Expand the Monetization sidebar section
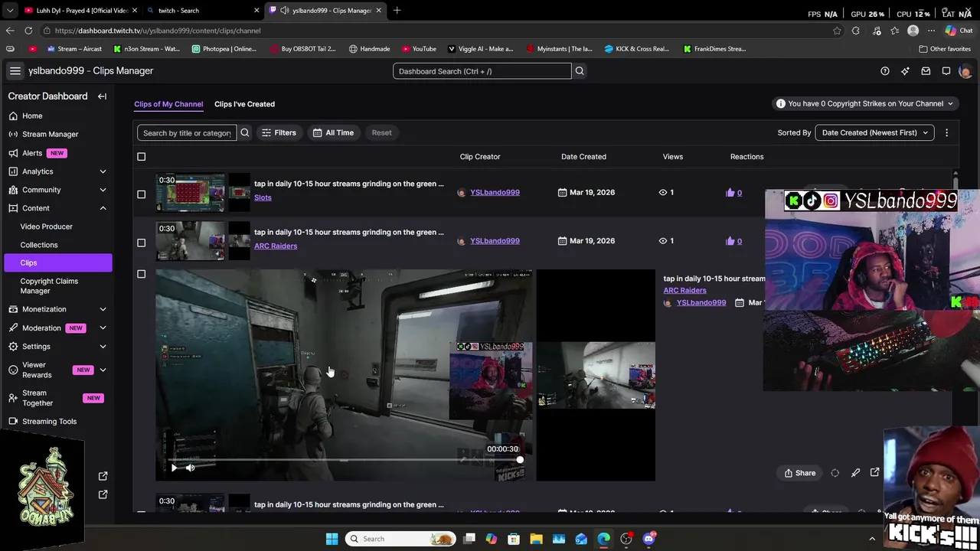Image resolution: width=980 pixels, height=551 pixels. click(x=103, y=309)
